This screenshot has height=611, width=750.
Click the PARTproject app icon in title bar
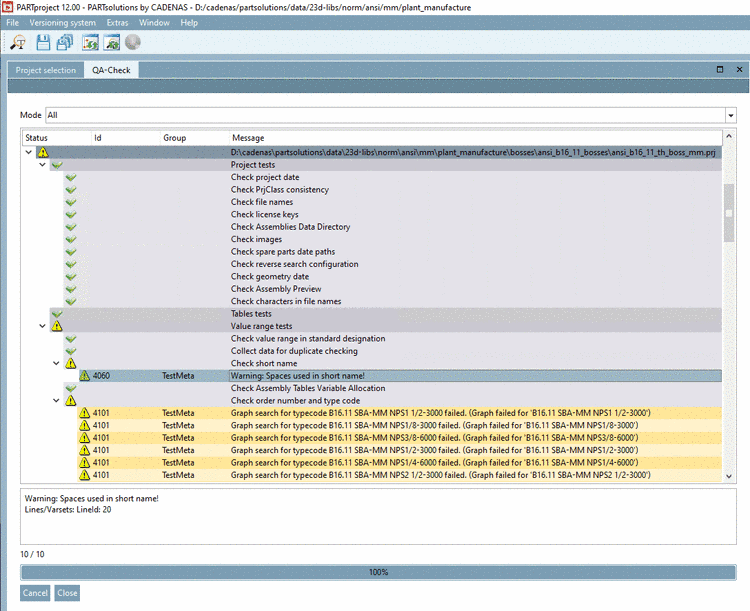(x=8, y=7)
